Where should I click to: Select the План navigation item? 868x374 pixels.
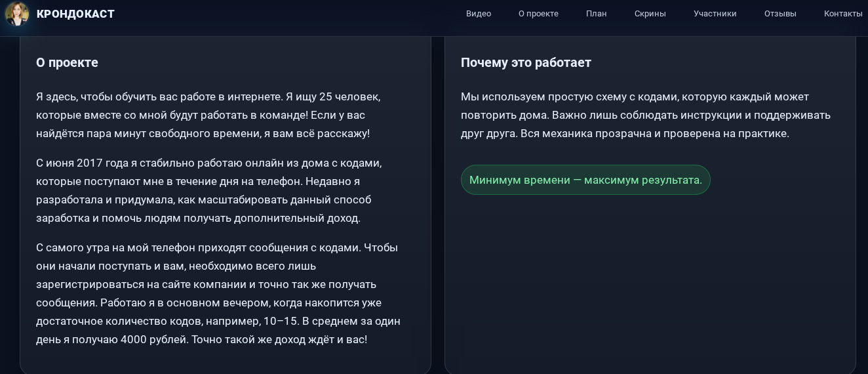pyautogui.click(x=596, y=14)
